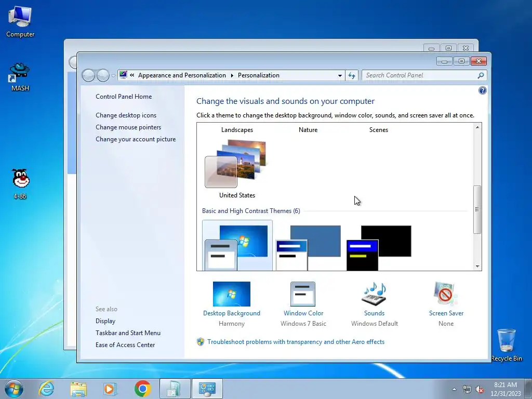Click the Control Panel icon in address bar
The height and width of the screenshot is (399, 532).
coord(123,75)
